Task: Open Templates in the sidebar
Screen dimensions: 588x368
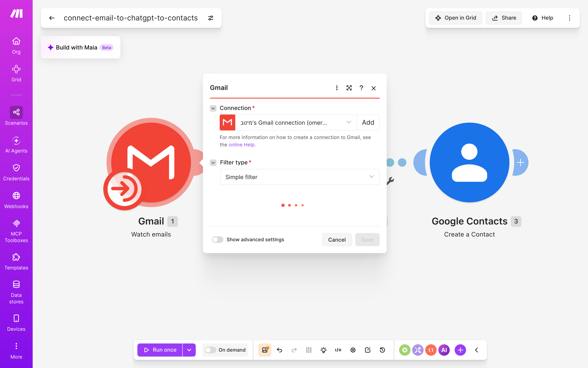Action: [16, 262]
